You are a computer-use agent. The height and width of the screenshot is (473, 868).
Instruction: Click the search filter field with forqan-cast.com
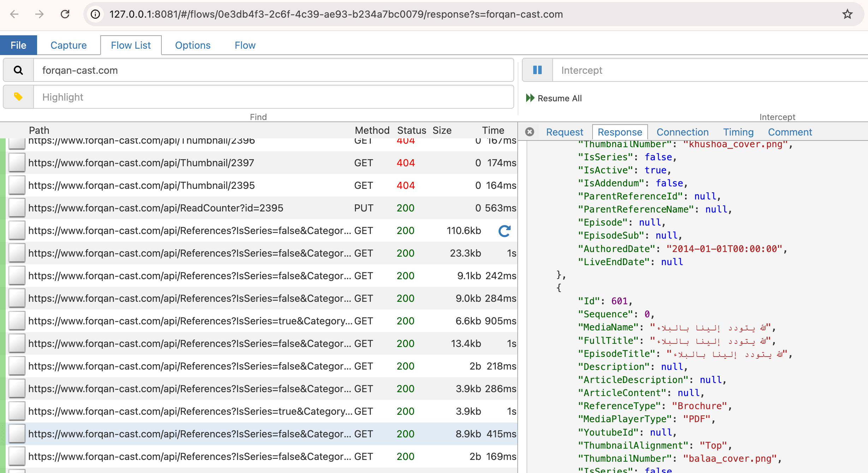[273, 70]
